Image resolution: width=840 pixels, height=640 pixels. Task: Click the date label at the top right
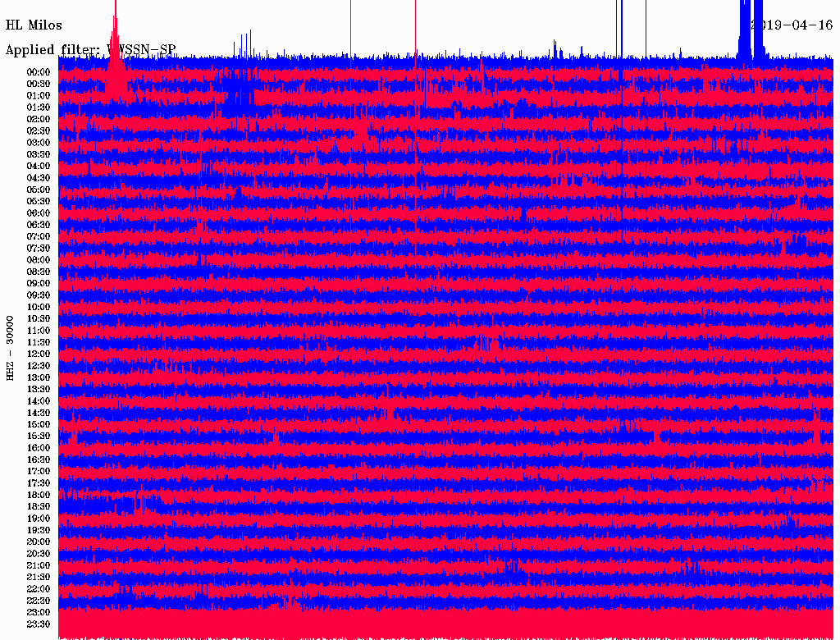792,25
